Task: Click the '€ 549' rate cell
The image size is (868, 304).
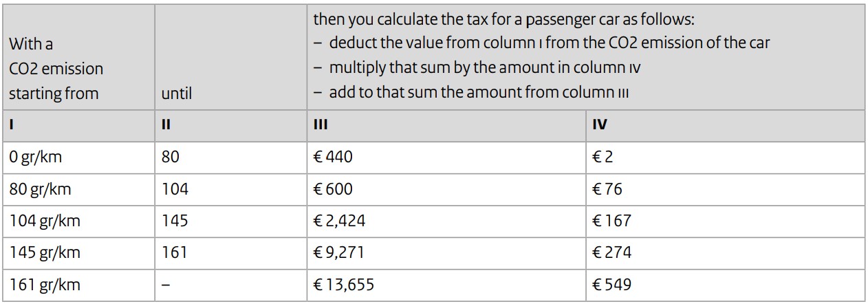Action: click(x=726, y=284)
